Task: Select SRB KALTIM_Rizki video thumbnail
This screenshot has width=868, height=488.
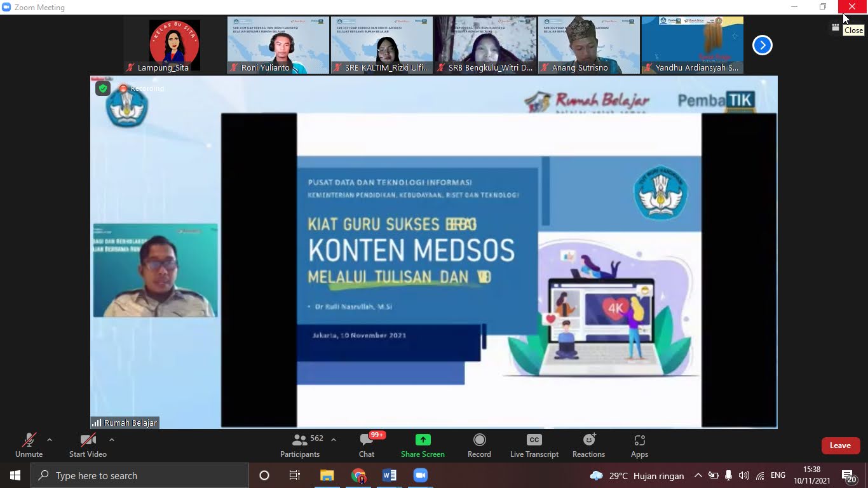Action: [x=382, y=45]
